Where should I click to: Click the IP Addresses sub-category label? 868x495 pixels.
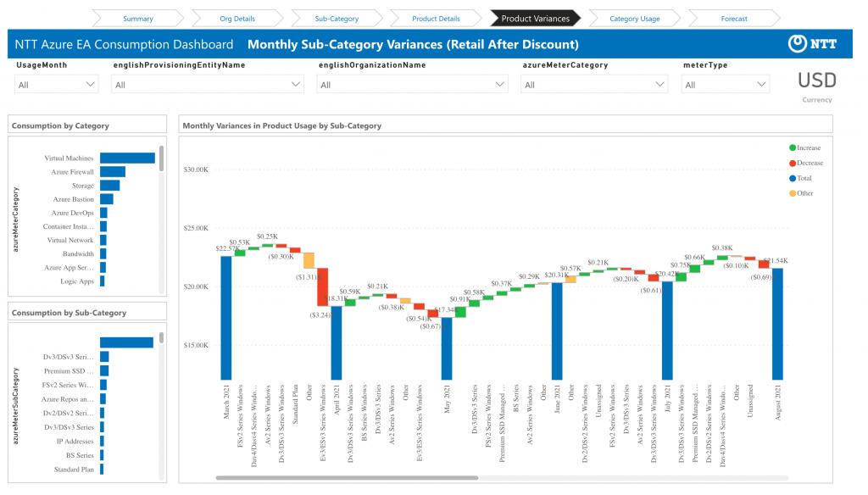click(75, 442)
